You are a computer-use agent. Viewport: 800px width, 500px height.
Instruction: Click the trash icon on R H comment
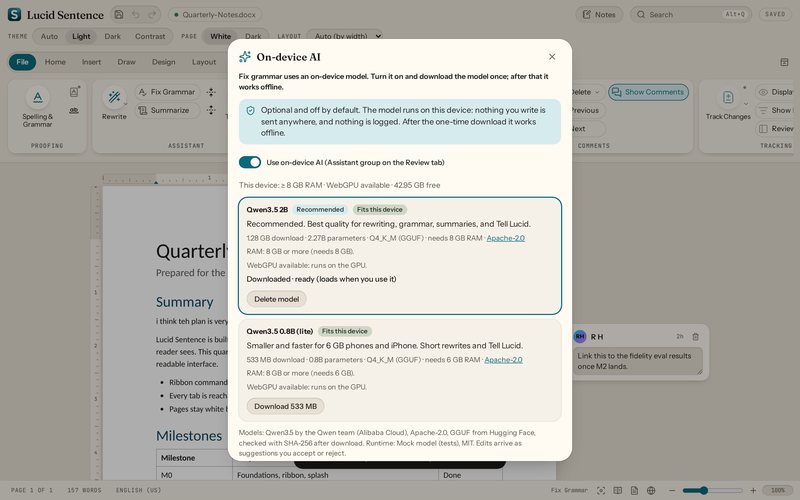695,337
